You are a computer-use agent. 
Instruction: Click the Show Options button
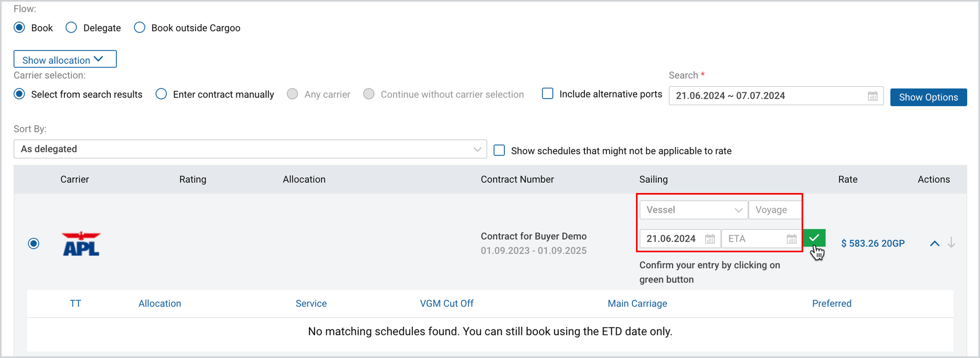928,97
